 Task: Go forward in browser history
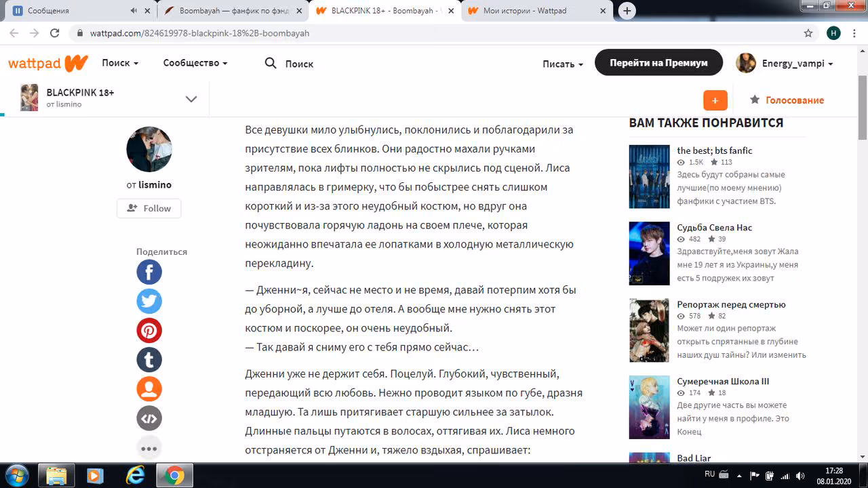tap(35, 33)
